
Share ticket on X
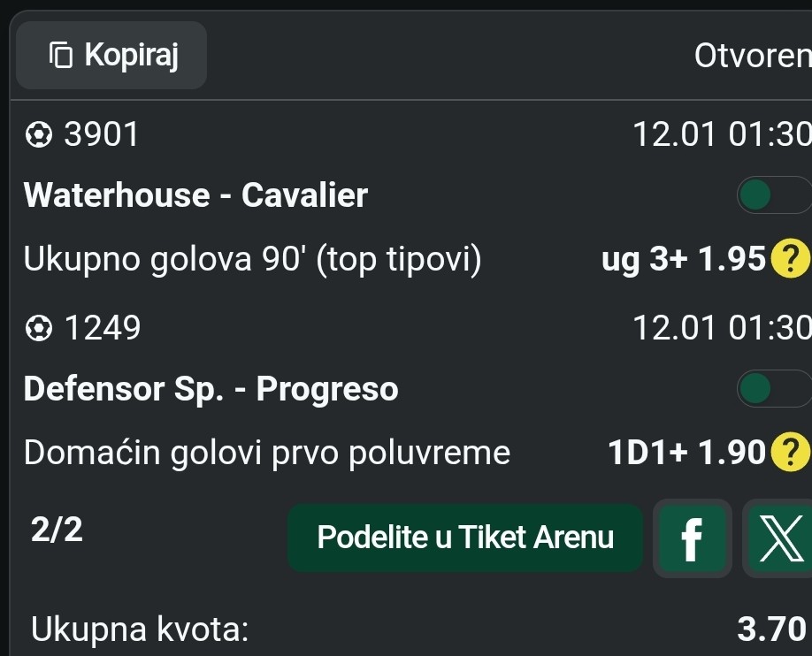click(x=780, y=538)
